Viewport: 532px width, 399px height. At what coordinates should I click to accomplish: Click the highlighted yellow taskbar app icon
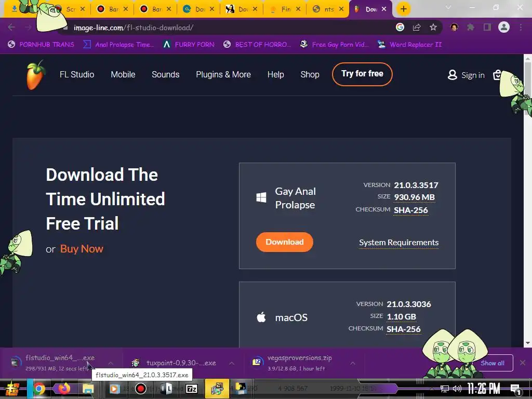[217, 389]
